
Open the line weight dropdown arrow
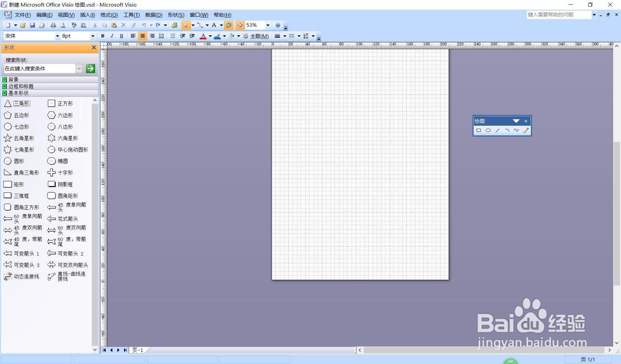click(284, 36)
